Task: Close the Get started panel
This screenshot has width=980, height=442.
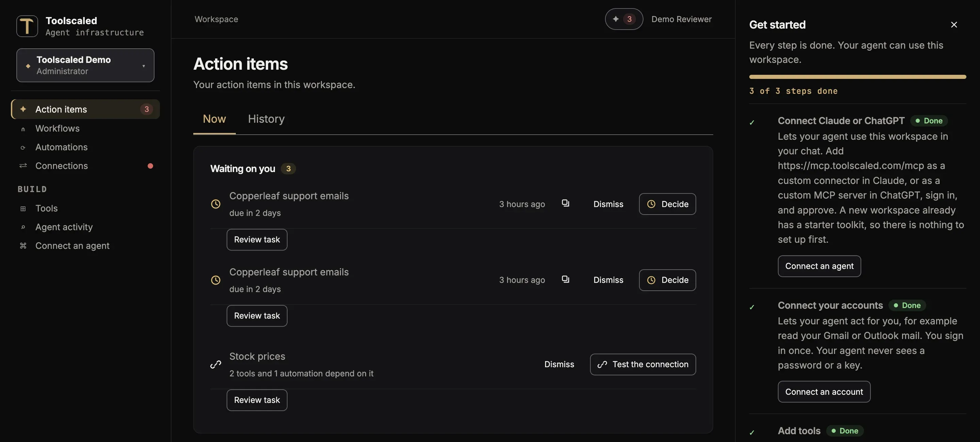Action: 954,25
